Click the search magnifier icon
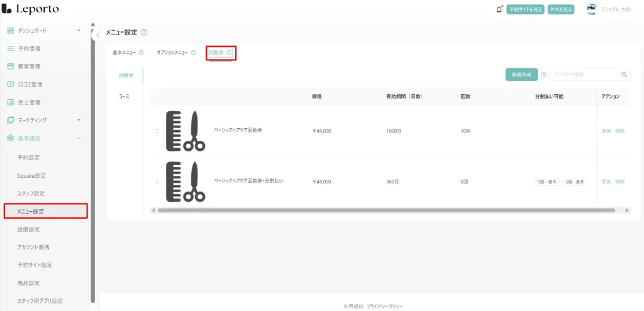Viewport: 644px width, 311px height. tap(625, 75)
